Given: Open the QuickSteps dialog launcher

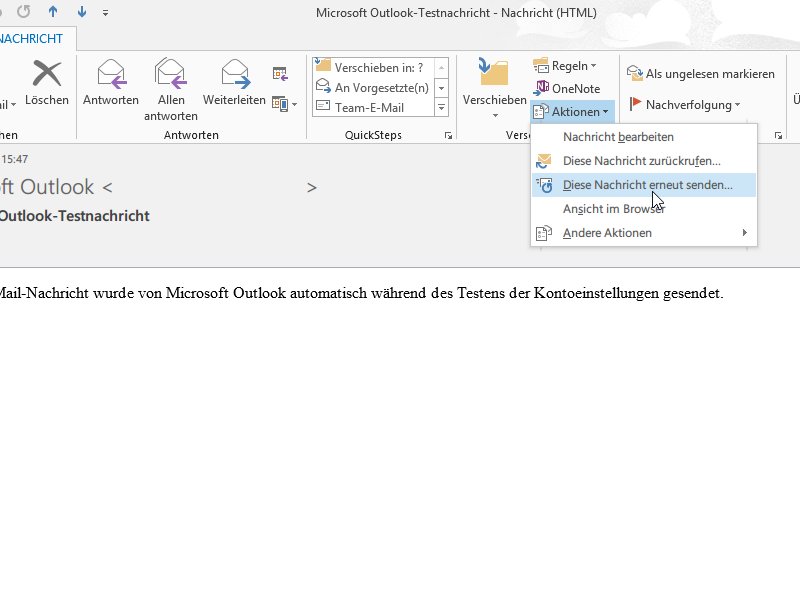Looking at the screenshot, I should point(448,135).
